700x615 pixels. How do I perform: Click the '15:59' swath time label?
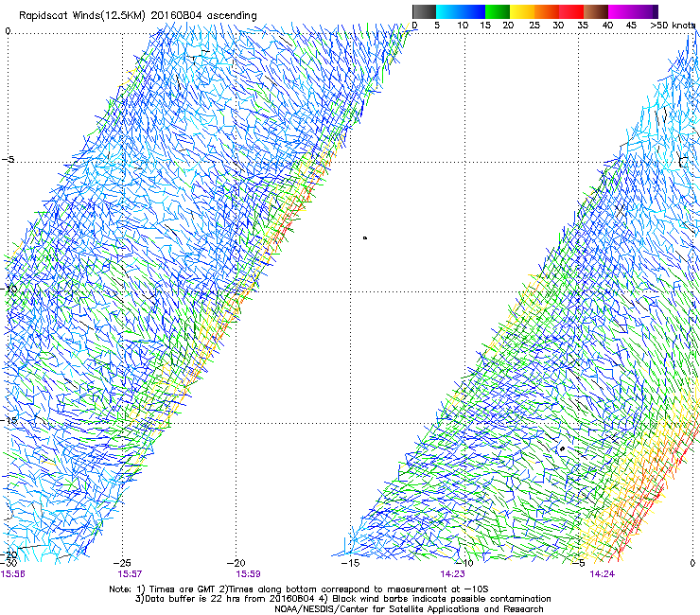[x=248, y=574]
